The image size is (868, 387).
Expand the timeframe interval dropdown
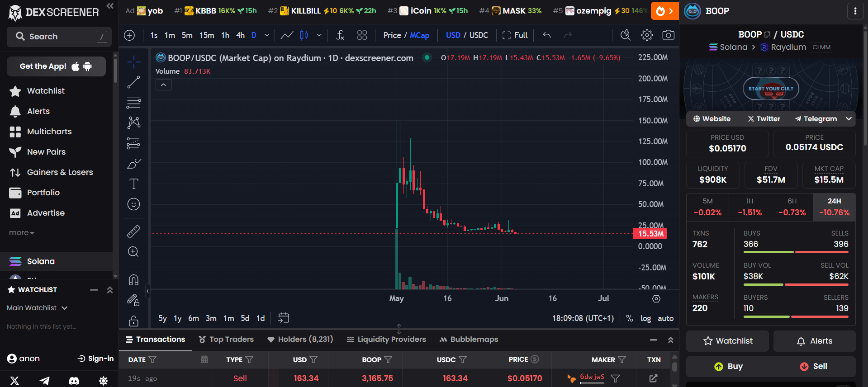pyautogui.click(x=267, y=35)
